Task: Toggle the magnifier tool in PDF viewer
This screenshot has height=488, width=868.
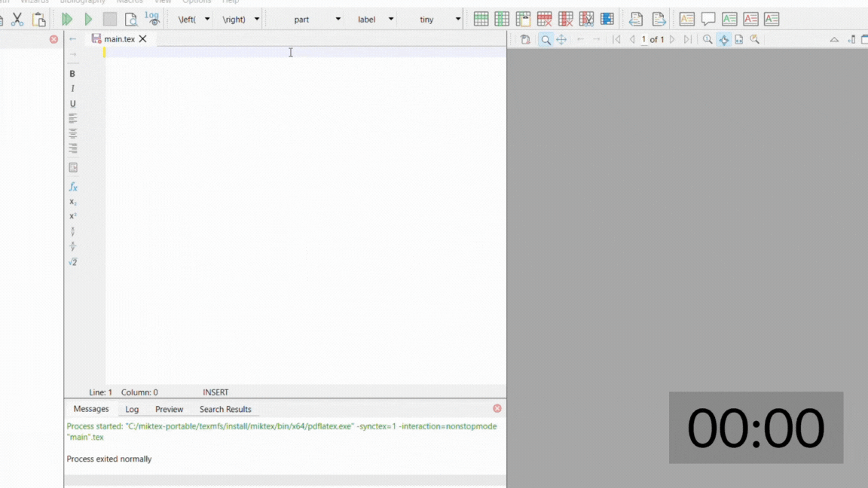Action: pyautogui.click(x=546, y=39)
